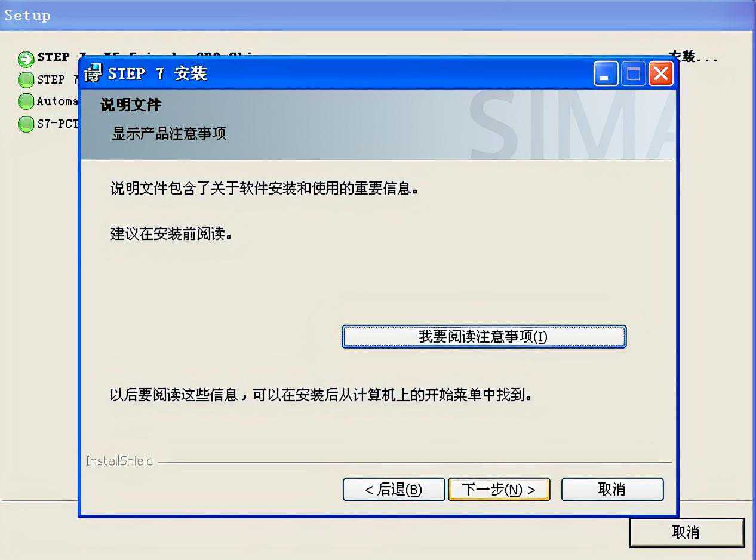Click the green circle icon next to S7-PCT
The image size is (756, 560).
[26, 124]
